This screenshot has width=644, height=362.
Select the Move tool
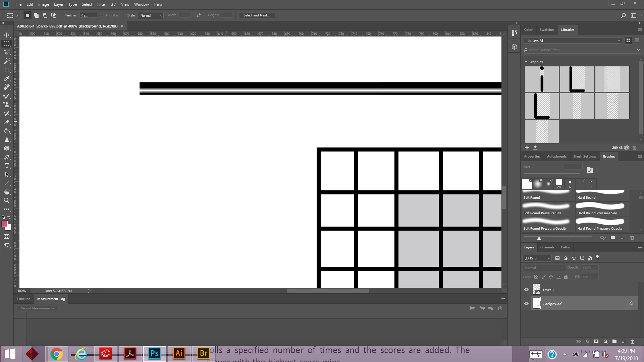point(7,35)
